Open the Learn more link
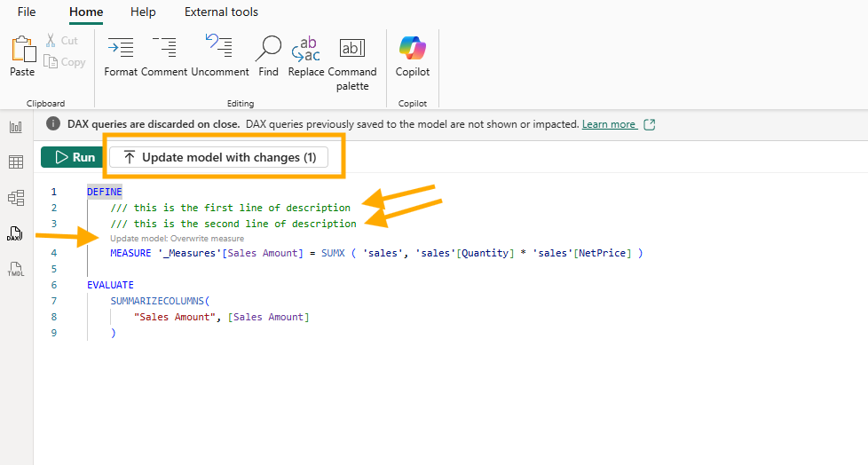This screenshot has width=868, height=465. point(608,124)
